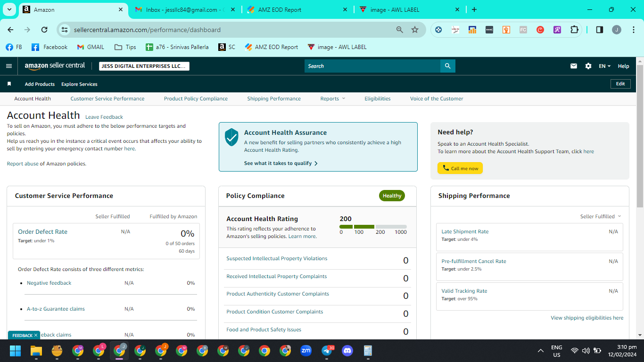Open the Seller Central hamburger menu
Viewport: 644px width, 362px height.
[x=9, y=66]
